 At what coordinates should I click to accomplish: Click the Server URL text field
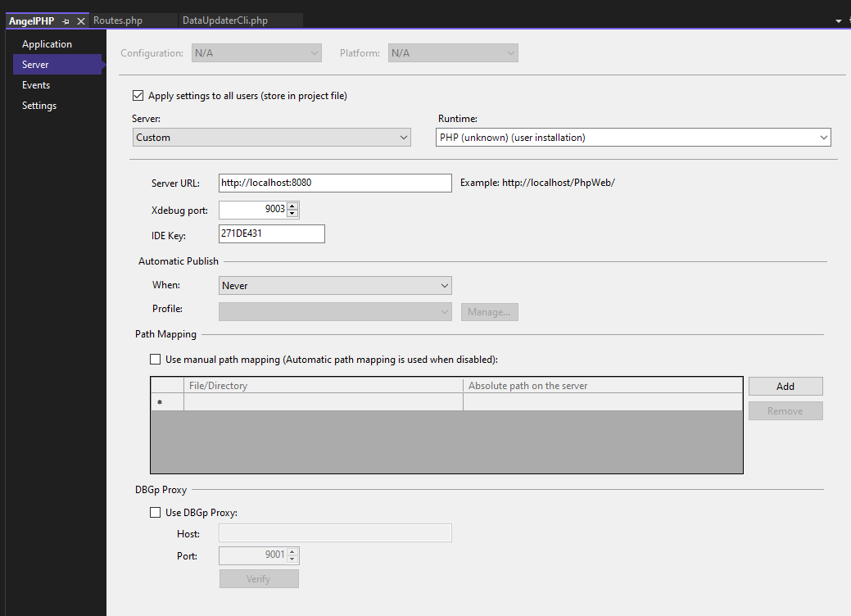click(x=335, y=183)
